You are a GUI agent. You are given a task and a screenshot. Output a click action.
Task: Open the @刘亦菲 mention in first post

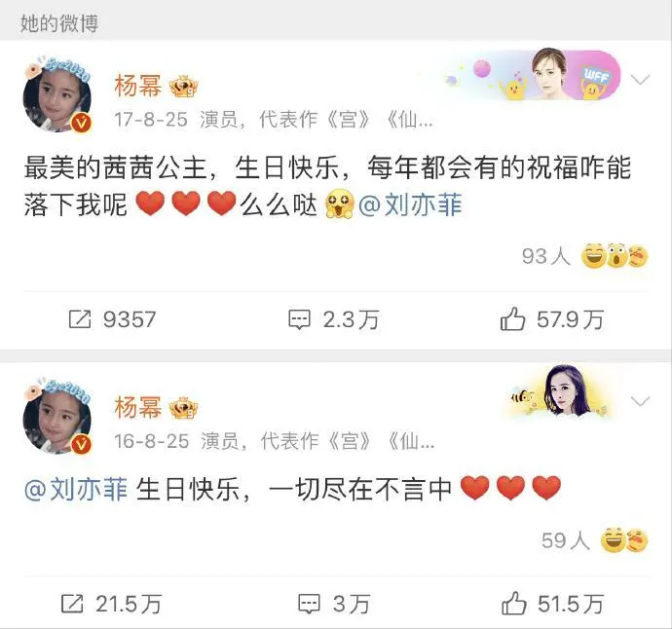410,204
